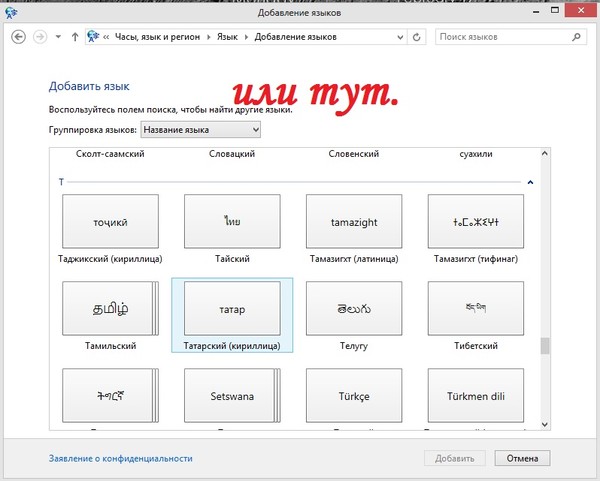Click scrollbar down arrow in language list
This screenshot has width=600, height=481.
[x=545, y=424]
